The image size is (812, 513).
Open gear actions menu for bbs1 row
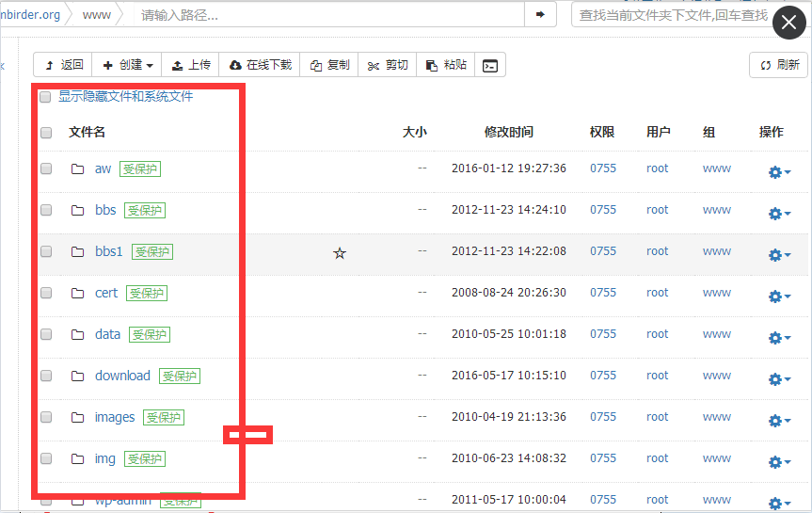coord(779,255)
